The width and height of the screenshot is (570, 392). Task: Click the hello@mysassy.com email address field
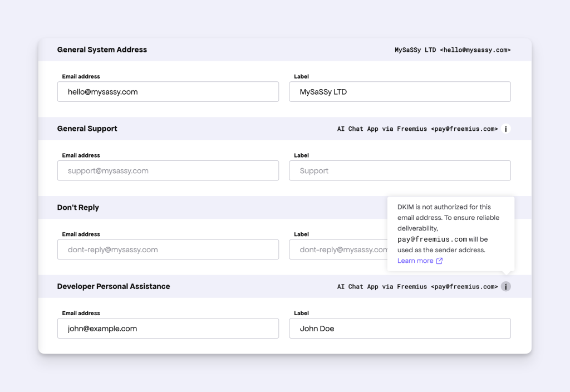(x=168, y=91)
